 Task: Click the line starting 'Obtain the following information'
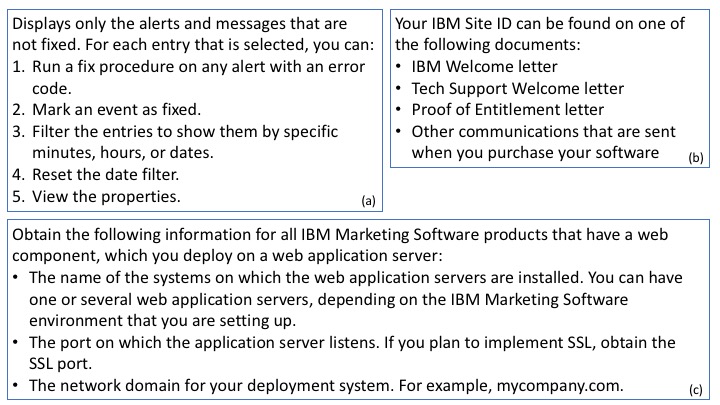coord(340,235)
